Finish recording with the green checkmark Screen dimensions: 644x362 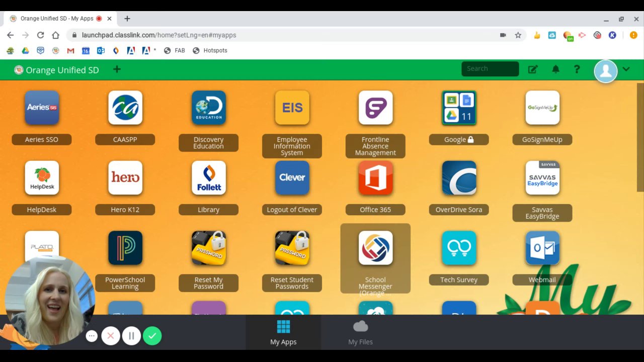152,336
